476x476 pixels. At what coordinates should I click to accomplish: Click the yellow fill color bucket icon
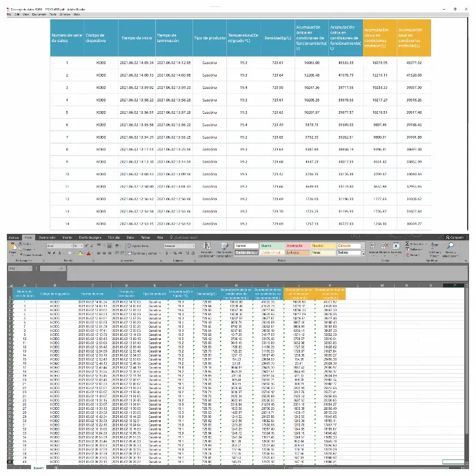(80, 253)
